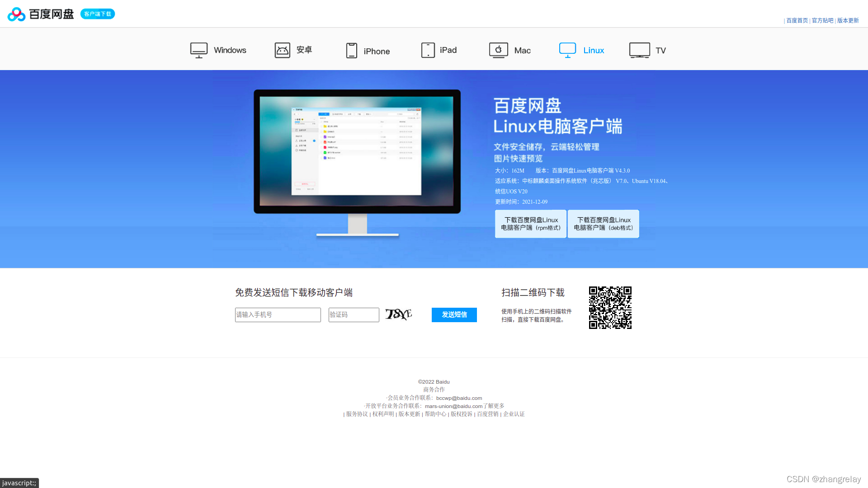
Task: Open the 官方贴吧 link
Action: 822,20
